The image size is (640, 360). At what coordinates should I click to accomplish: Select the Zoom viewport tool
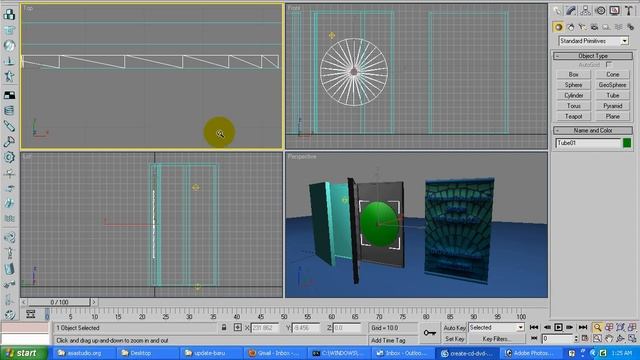[x=597, y=327]
